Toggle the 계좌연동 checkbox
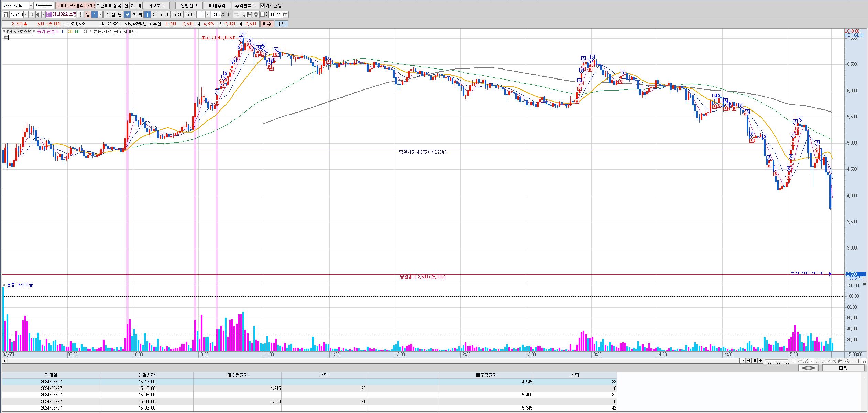868x413 pixels. click(x=263, y=6)
